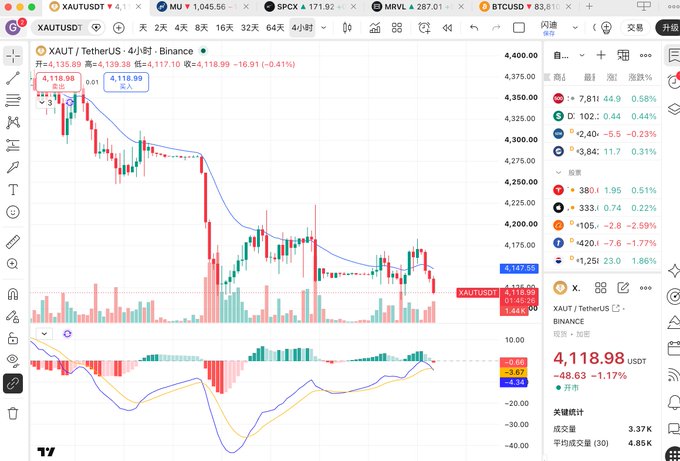680x461 pixels.
Task: Switch to the SPCX browser tab
Action: [x=312, y=7]
